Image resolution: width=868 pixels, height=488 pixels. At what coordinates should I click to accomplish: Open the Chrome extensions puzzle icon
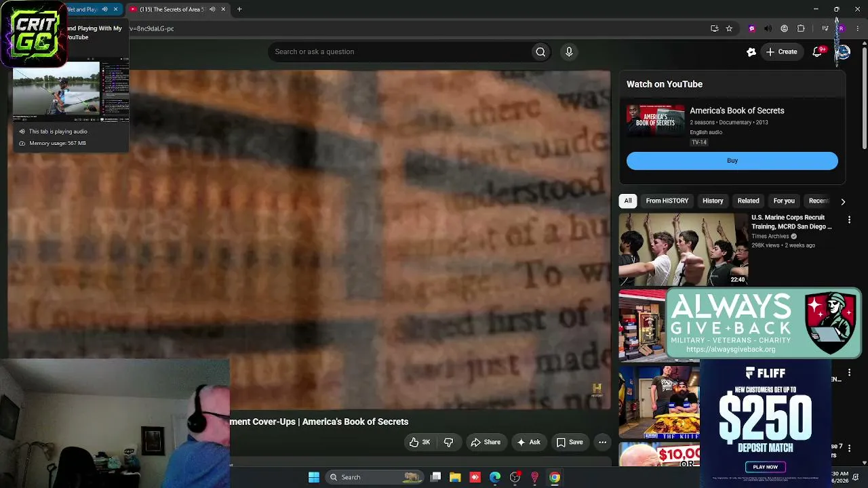pos(801,28)
